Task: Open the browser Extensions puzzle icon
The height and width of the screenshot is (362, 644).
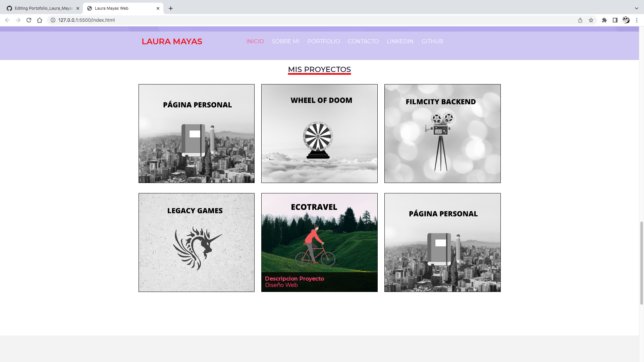Action: tap(605, 20)
